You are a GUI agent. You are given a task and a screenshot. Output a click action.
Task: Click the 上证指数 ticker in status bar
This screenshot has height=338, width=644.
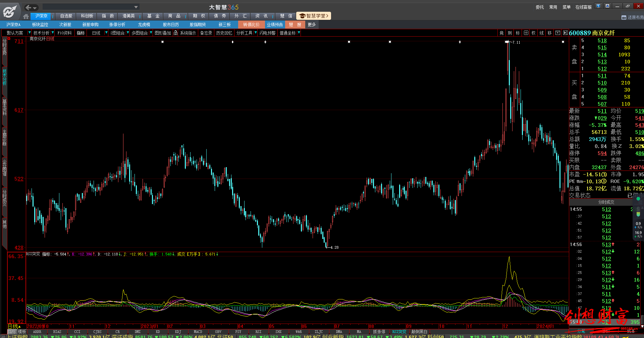17,336
